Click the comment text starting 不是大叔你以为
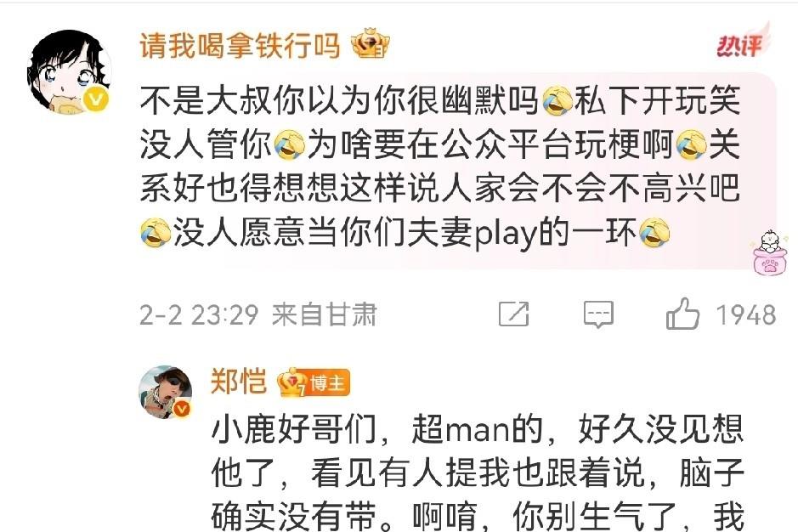This screenshot has height=532, width=798. [439, 167]
